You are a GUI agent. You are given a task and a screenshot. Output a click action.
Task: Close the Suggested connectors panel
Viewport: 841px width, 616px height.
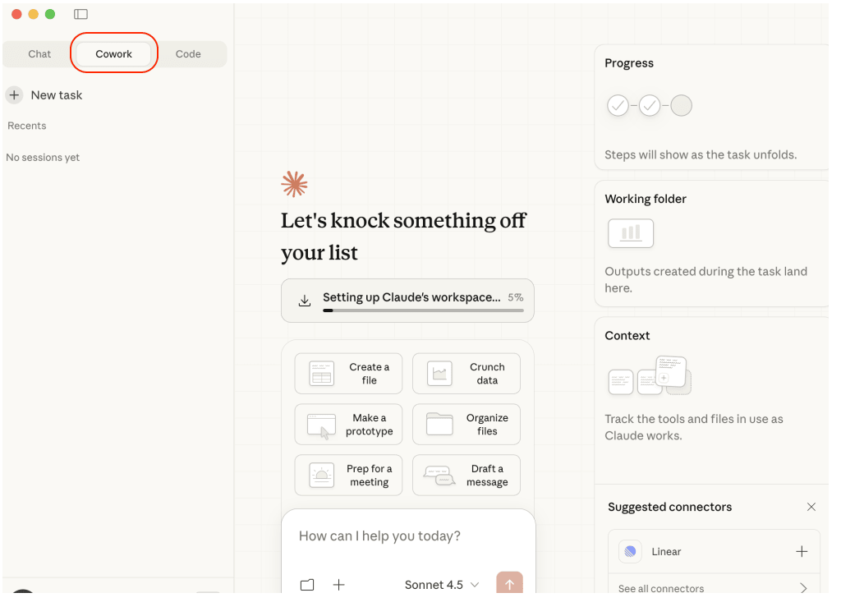pos(811,507)
